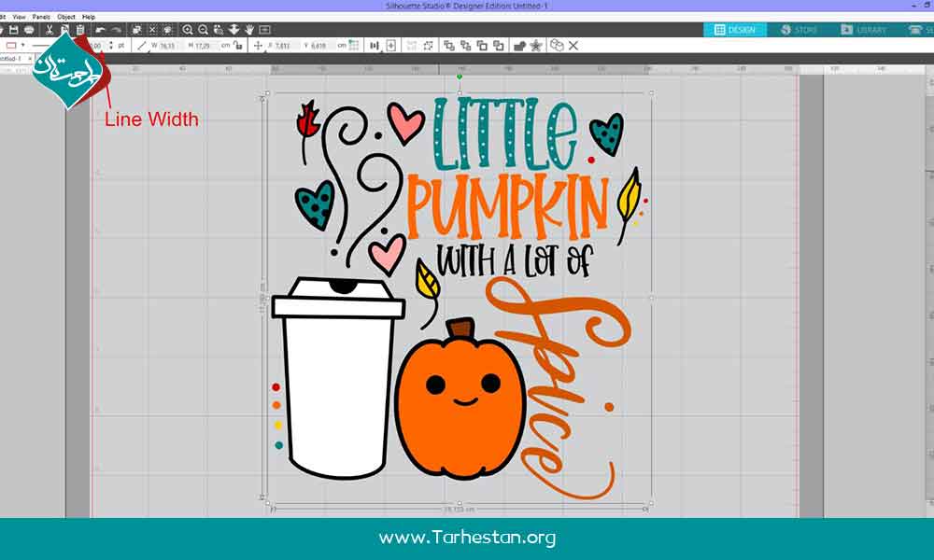Viewport: 934px width, 560px height.
Task: Switch to the DESIGN tab
Action: (735, 30)
